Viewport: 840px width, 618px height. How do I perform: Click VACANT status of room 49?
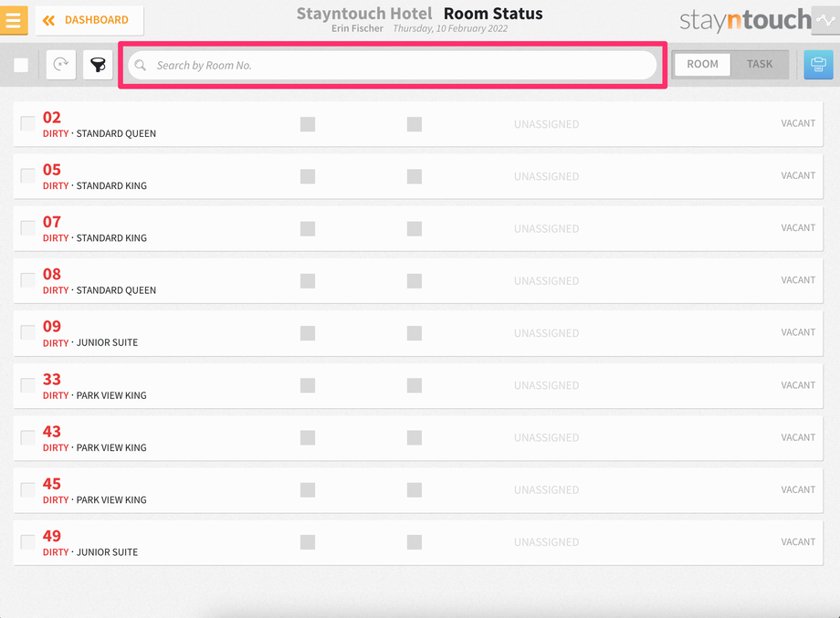(x=798, y=542)
